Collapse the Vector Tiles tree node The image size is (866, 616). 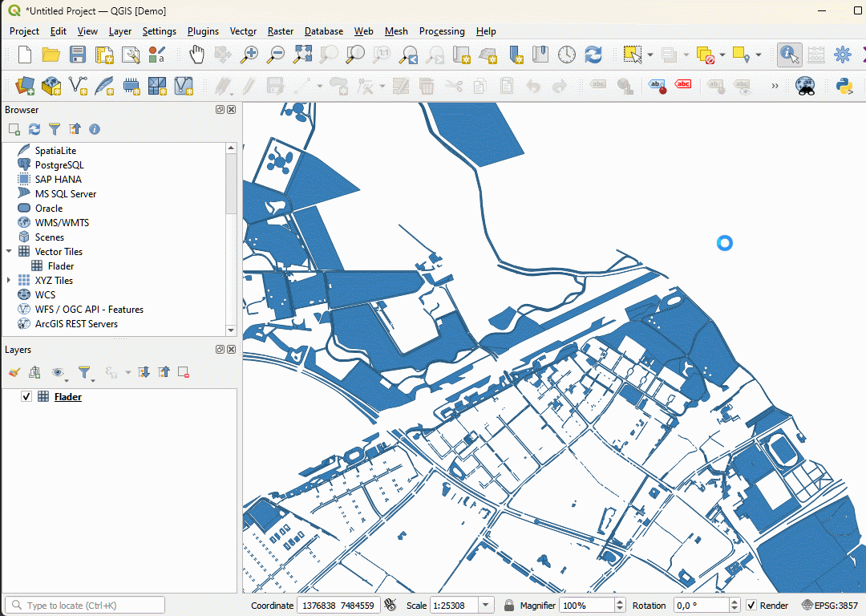click(9, 252)
